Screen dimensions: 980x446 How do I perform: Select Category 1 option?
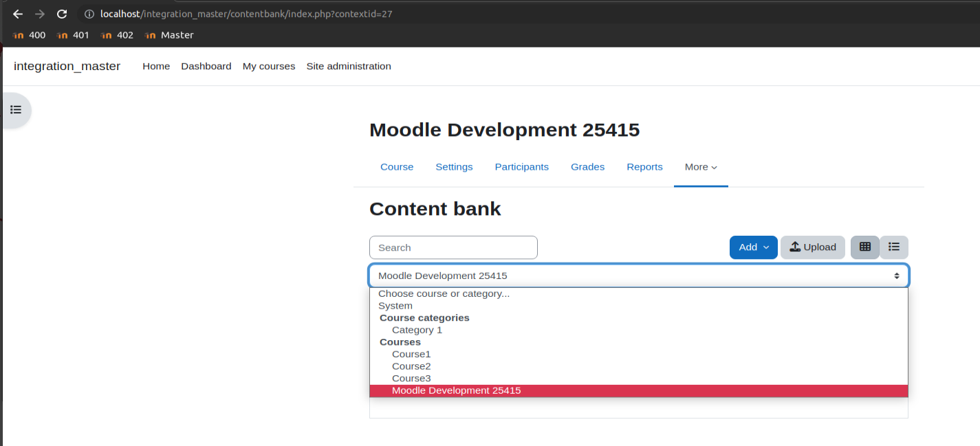[639, 330]
